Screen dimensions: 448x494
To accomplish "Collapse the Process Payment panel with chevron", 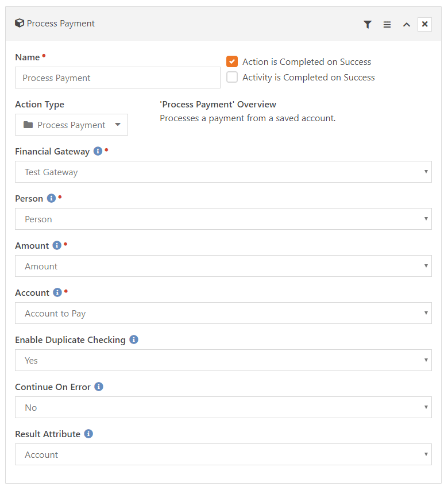I will (x=407, y=24).
